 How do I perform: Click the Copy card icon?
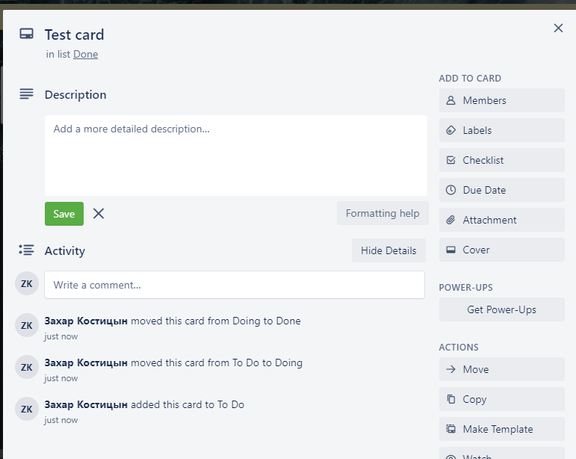451,399
